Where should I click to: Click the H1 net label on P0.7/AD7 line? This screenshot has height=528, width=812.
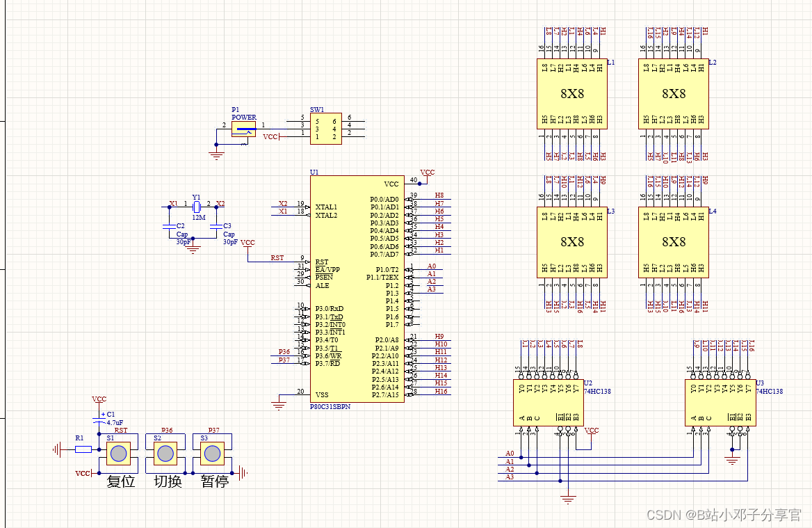(x=439, y=250)
